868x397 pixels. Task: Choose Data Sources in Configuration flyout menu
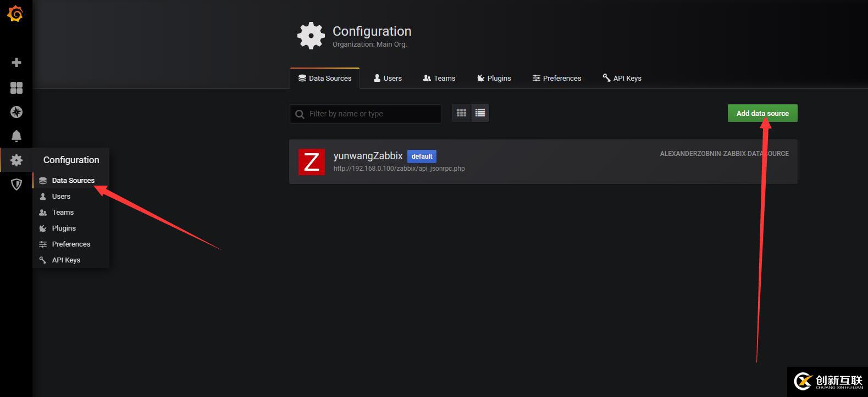71,180
